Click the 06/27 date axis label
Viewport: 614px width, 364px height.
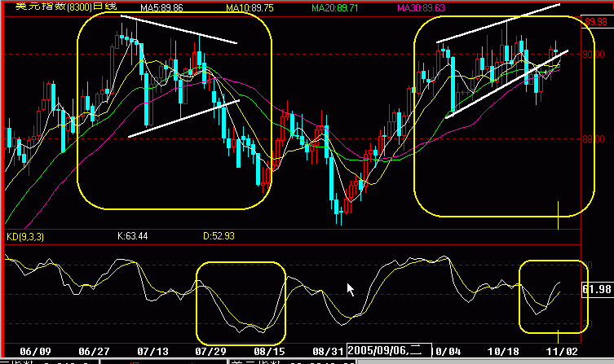coord(94,352)
